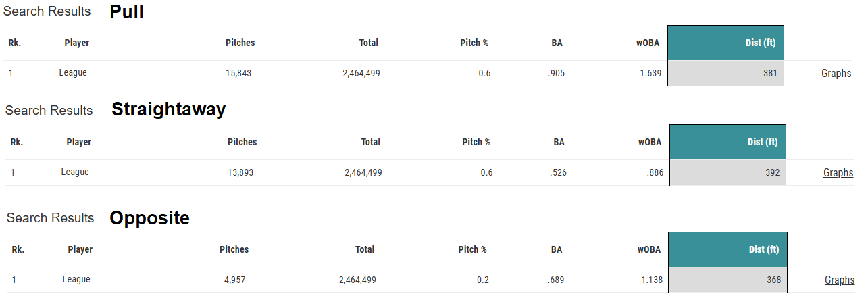Screen dimensions: 868x308
Task: Sort Pull table by Dist (ft) header
Action: 761,43
